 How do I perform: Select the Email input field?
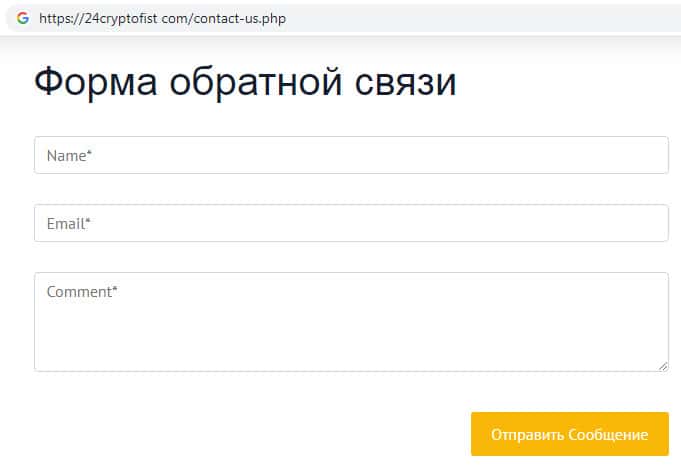[350, 223]
